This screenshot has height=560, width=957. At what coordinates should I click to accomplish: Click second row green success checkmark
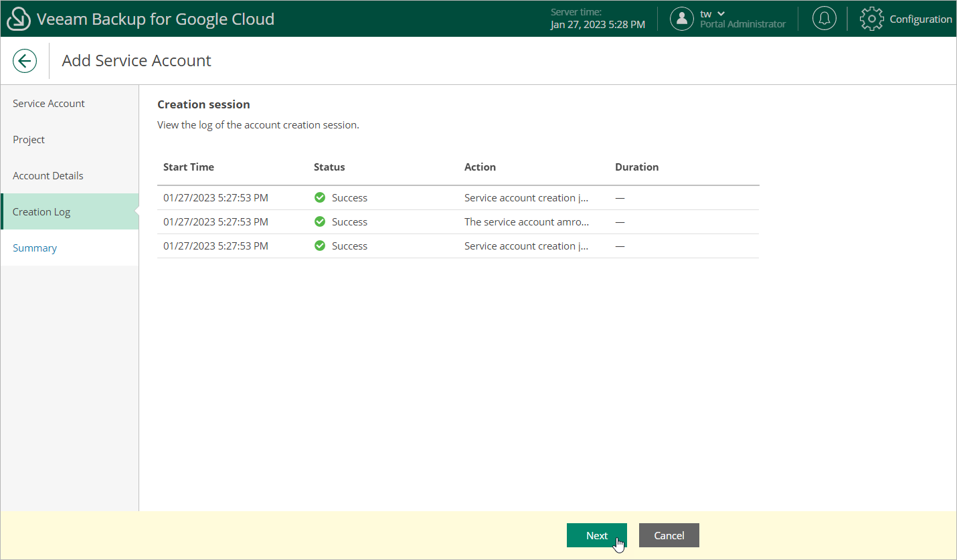pos(320,222)
